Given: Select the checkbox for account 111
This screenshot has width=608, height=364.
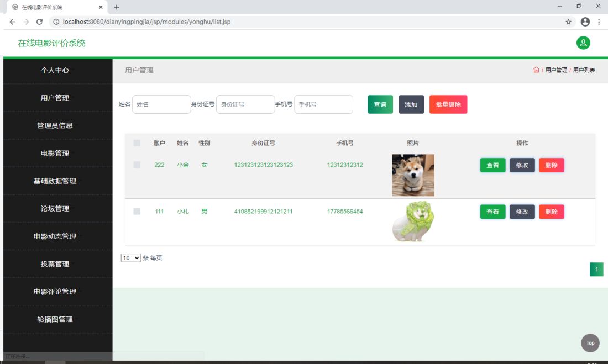Looking at the screenshot, I should pos(137,212).
